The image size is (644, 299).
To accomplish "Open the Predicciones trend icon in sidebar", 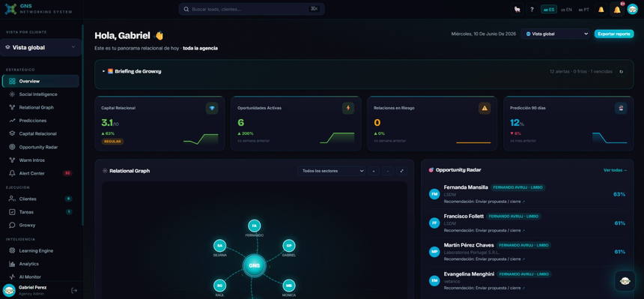I will 12,121.
